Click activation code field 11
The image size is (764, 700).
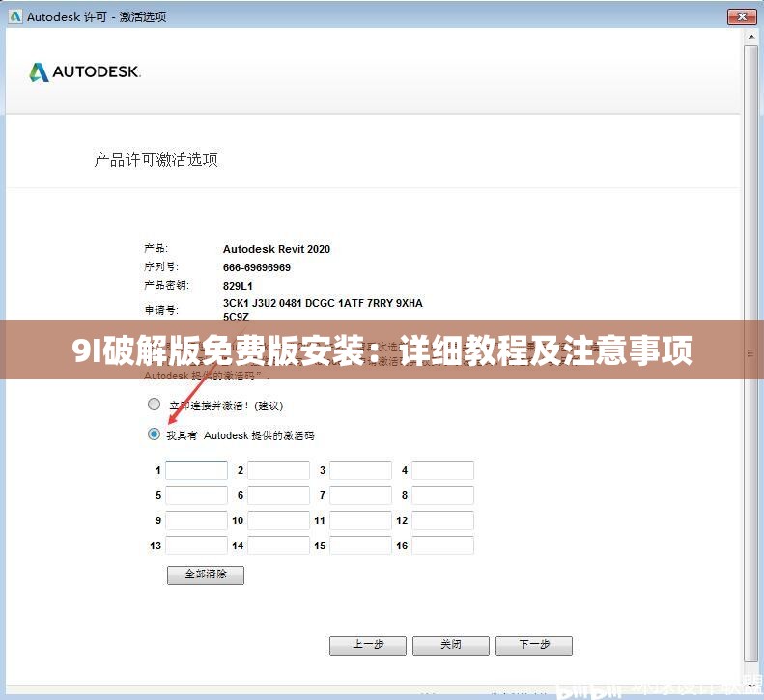pyautogui.click(x=360, y=520)
